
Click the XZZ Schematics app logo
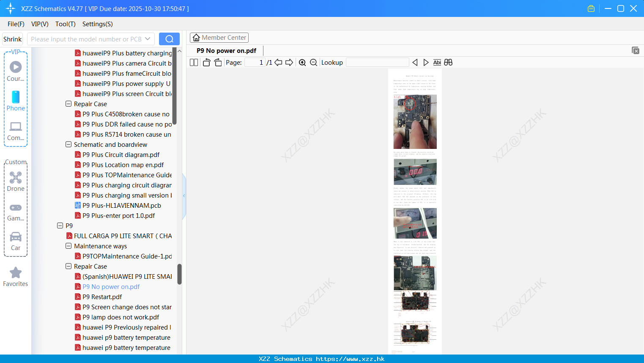pos(10,8)
